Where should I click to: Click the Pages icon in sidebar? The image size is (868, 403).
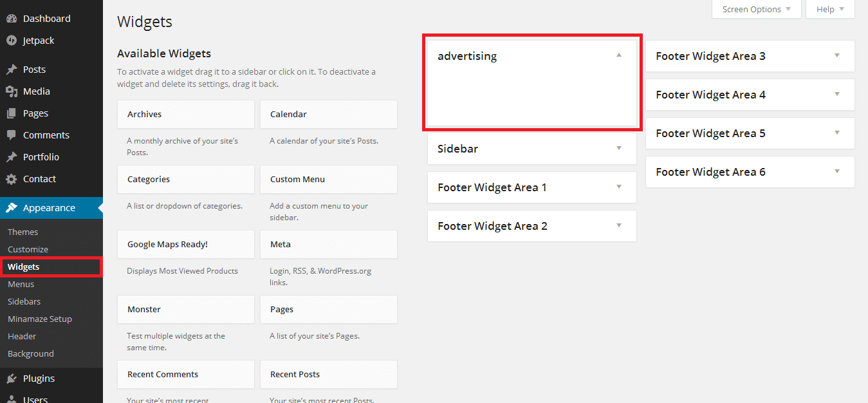tap(12, 113)
